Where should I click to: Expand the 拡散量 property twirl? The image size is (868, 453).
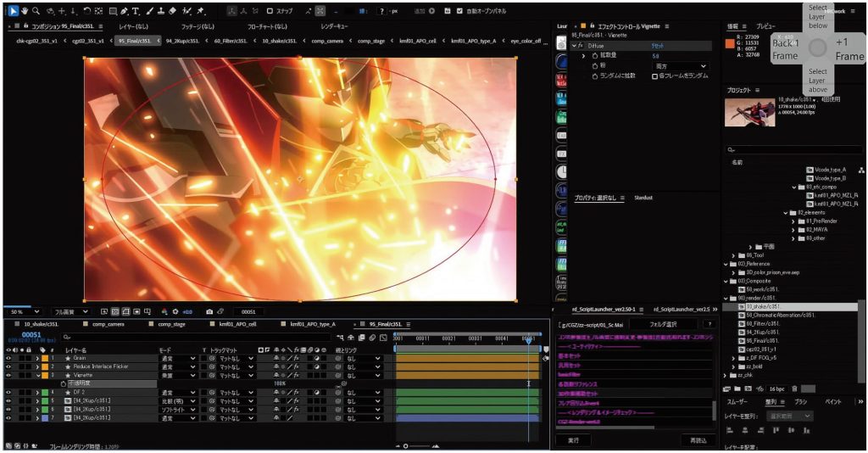click(583, 56)
